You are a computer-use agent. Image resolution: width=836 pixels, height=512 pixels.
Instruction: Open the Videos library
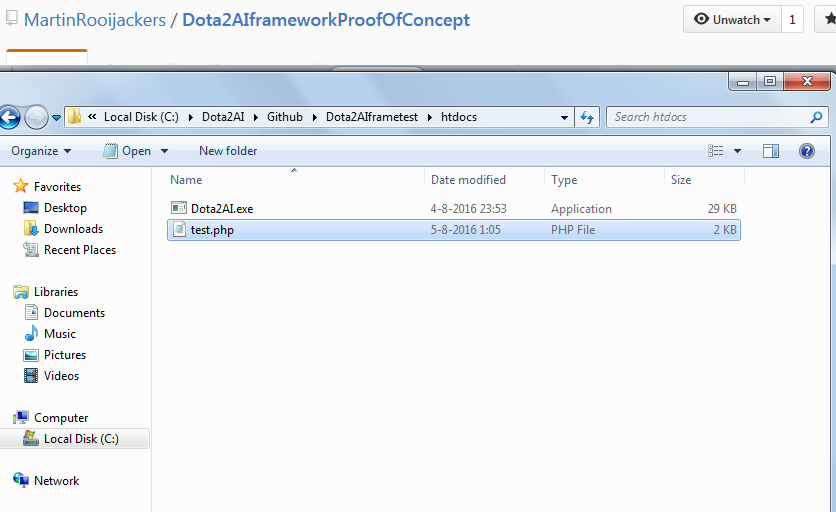point(61,376)
